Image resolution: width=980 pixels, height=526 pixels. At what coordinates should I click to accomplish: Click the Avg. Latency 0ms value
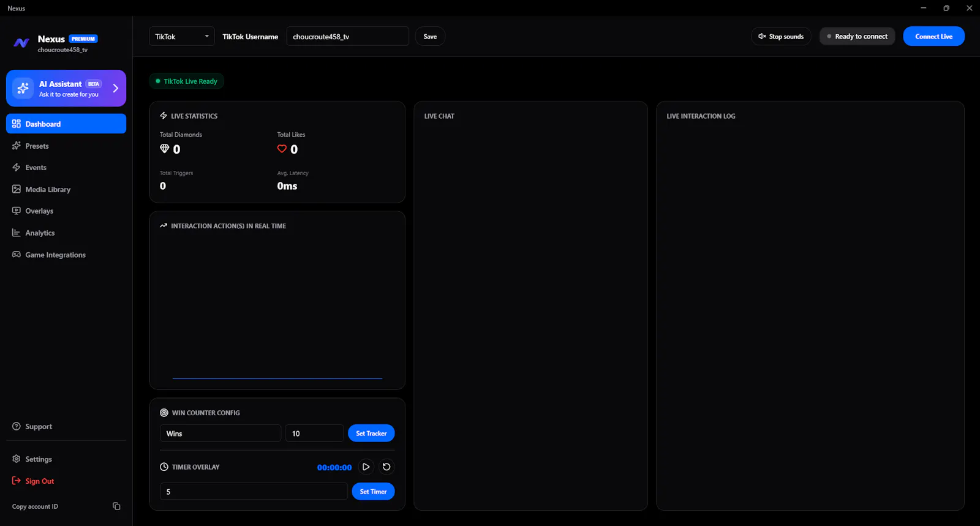coord(287,186)
